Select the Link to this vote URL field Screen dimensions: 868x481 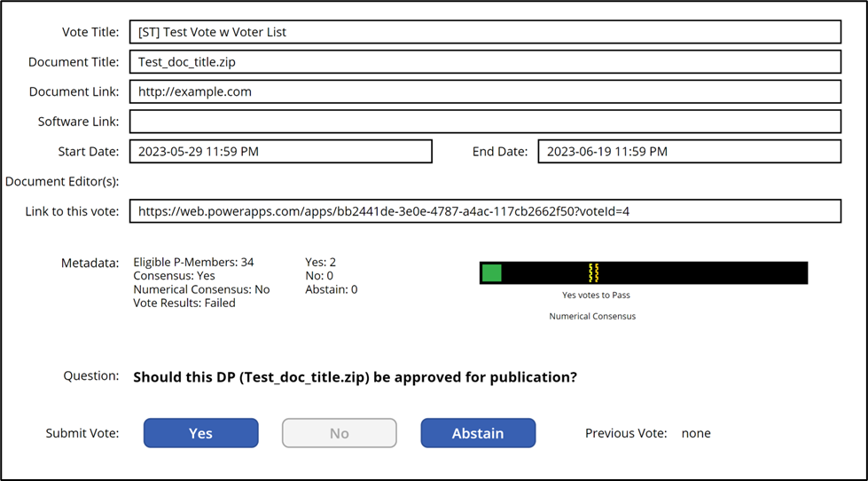pyautogui.click(x=484, y=211)
